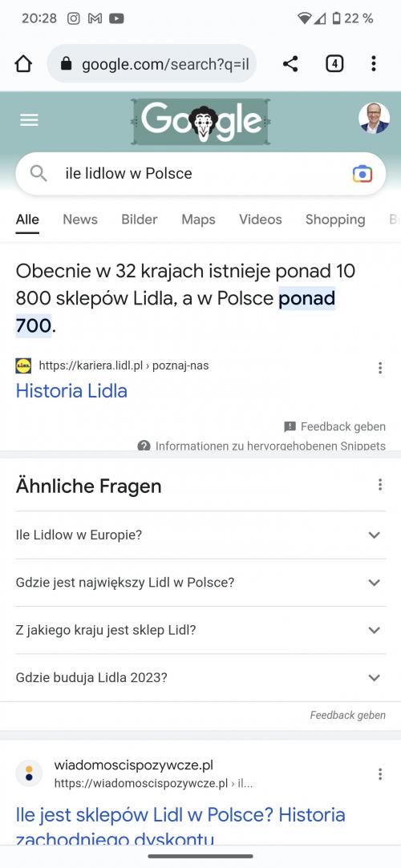This screenshot has width=401, height=868.
Task: Tap the Google Doodle logo
Action: coord(200,121)
